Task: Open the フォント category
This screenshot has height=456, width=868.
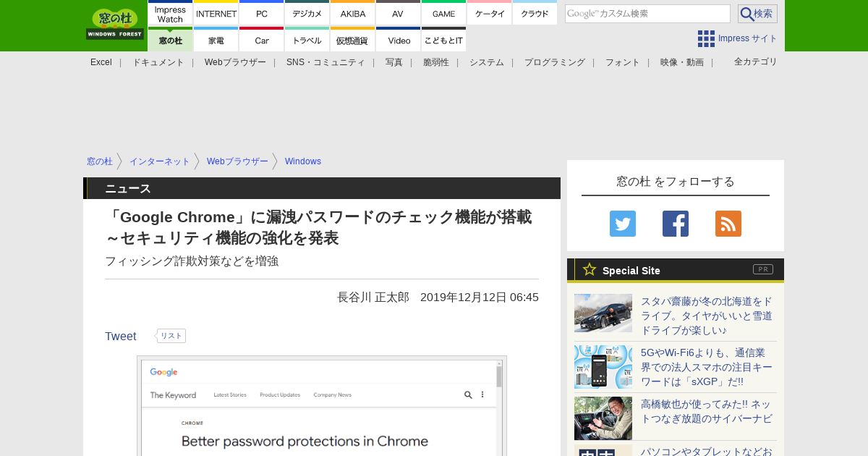Action: coord(623,62)
